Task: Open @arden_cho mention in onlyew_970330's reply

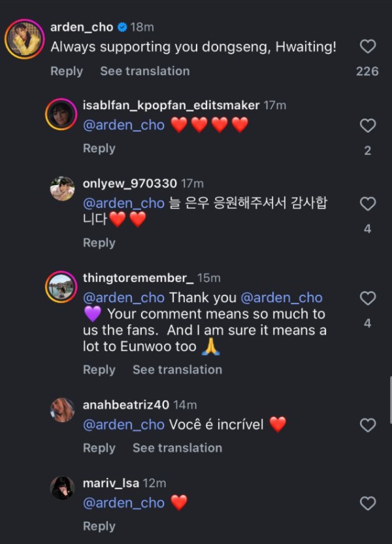Action: (x=123, y=203)
